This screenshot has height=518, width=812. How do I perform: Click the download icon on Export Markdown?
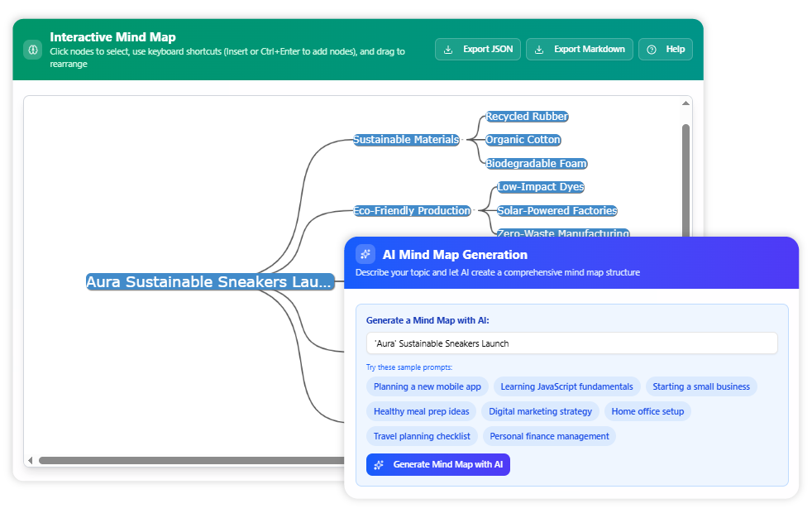[x=539, y=50]
